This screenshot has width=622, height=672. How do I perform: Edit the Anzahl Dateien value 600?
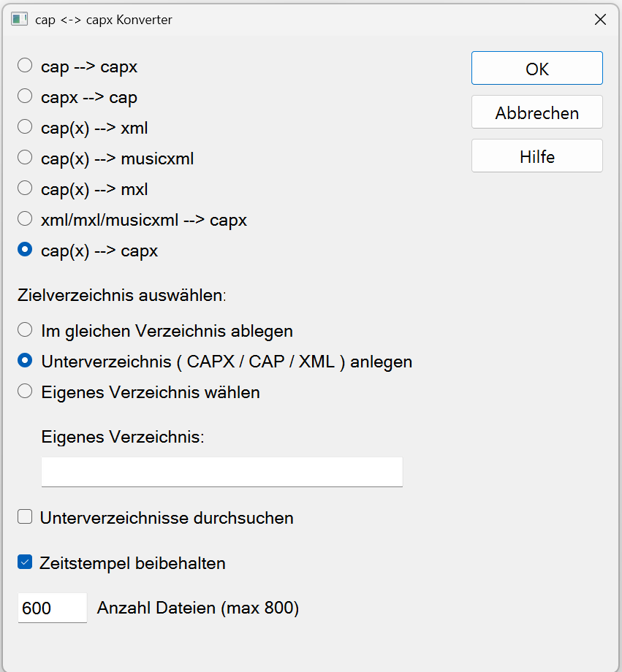point(52,607)
